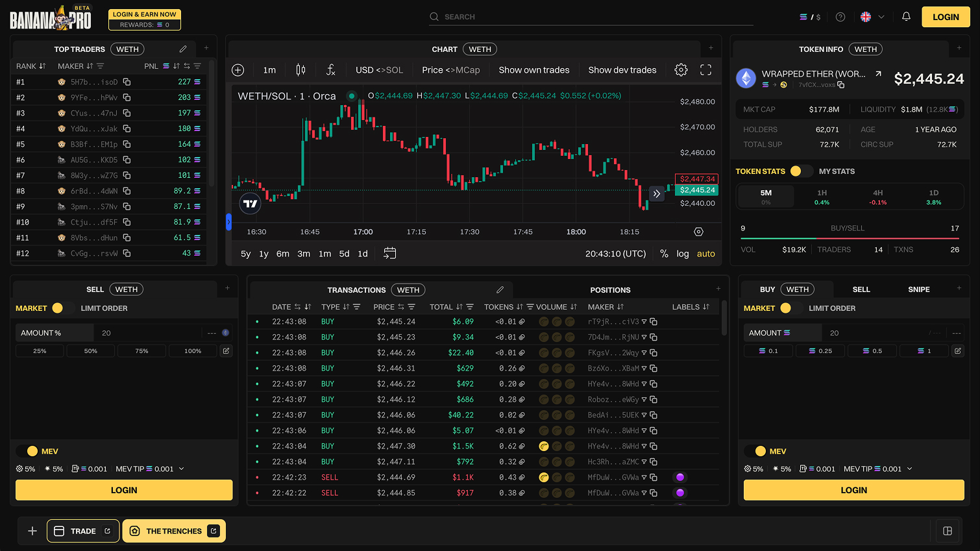Viewport: 980px width, 551px height.
Task: Open the indicators (fx) tool on the chart
Action: [330, 69]
